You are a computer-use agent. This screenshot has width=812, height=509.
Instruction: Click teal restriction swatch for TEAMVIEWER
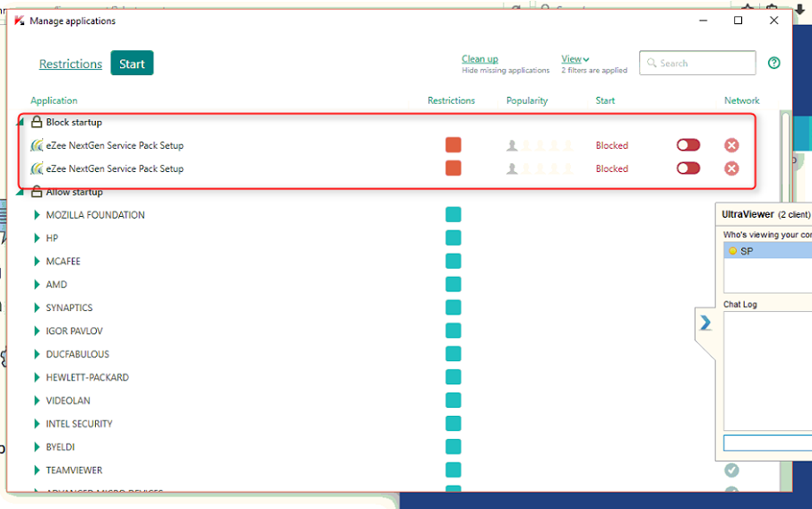[454, 470]
